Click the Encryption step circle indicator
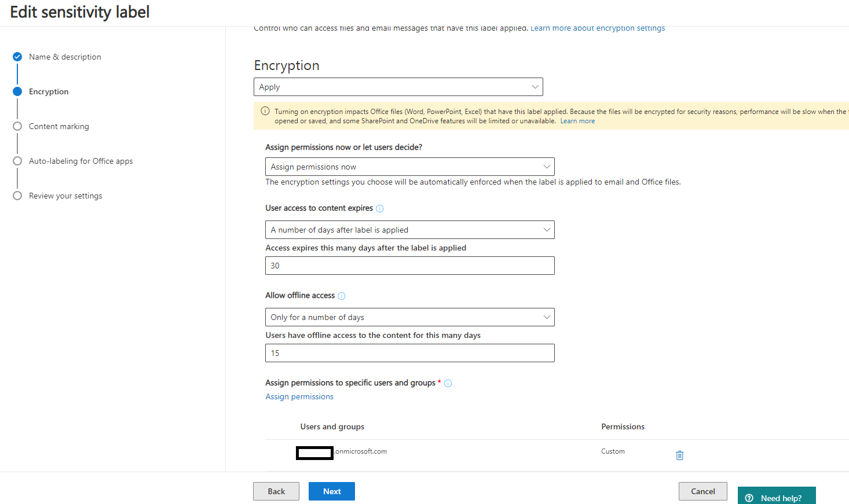The height and width of the screenshot is (504, 849). coord(17,91)
